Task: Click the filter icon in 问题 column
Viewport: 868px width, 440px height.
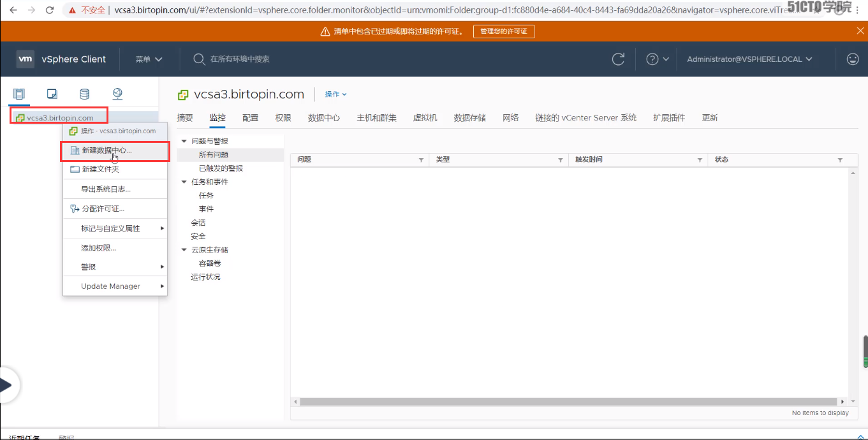Action: pos(421,160)
